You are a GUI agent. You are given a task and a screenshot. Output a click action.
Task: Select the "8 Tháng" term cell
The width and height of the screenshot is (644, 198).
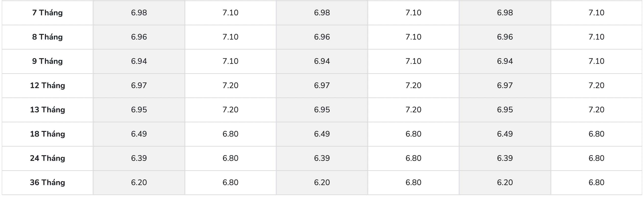[x=47, y=37]
